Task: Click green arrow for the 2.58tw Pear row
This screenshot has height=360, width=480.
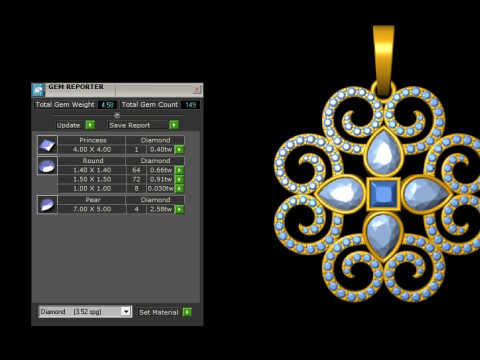Action: [x=179, y=209]
